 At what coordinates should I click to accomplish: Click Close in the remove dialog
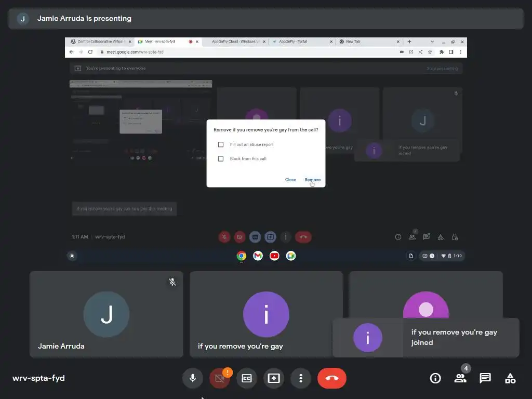[x=290, y=179]
